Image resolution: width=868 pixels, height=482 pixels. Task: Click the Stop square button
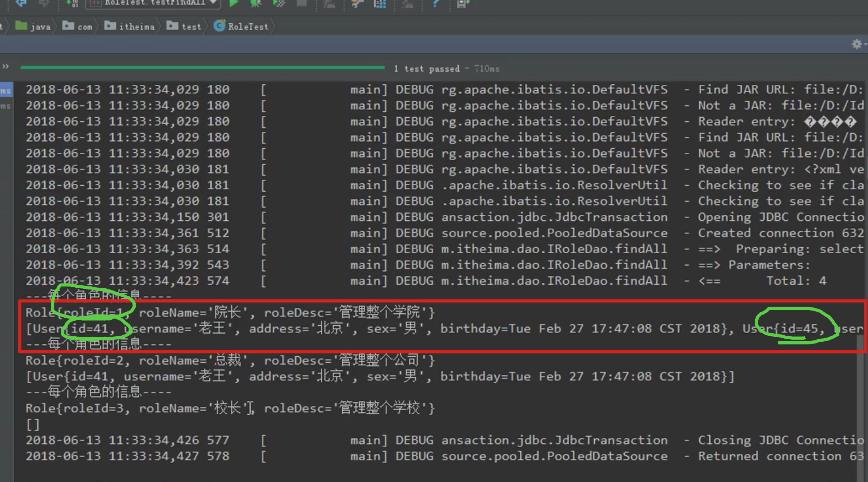(x=302, y=4)
